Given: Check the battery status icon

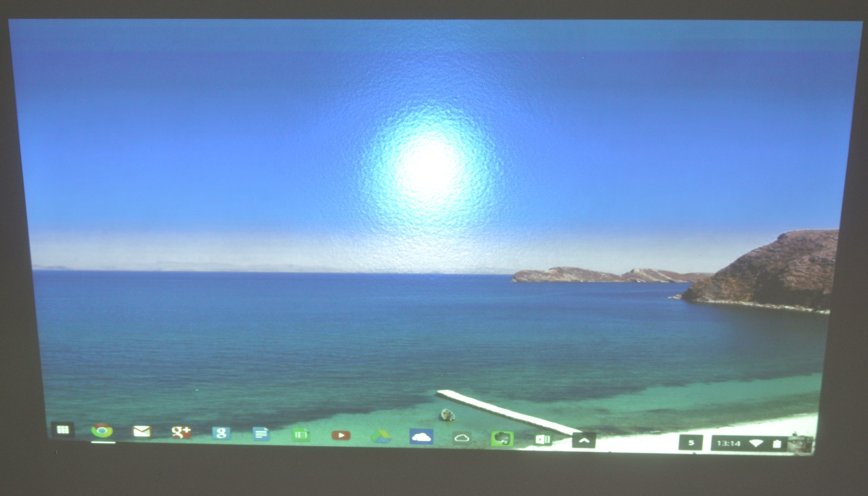Looking at the screenshot, I should tap(777, 444).
